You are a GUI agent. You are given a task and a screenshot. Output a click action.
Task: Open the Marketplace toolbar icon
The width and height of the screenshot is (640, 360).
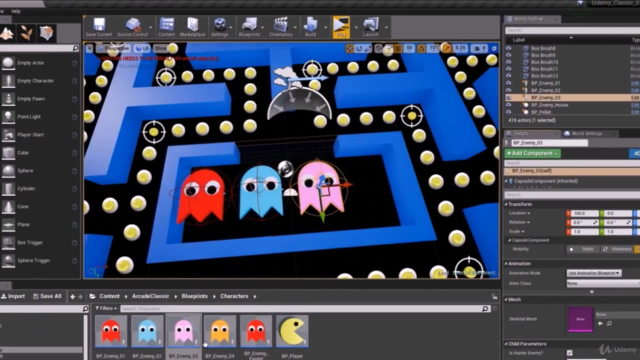(192, 27)
